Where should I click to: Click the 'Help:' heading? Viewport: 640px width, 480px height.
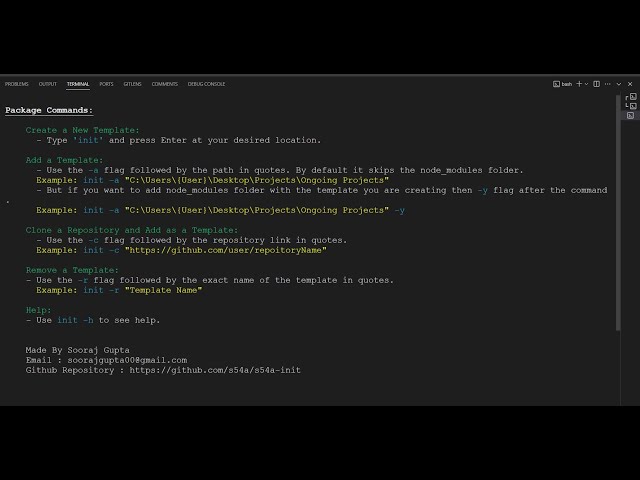pos(38,310)
